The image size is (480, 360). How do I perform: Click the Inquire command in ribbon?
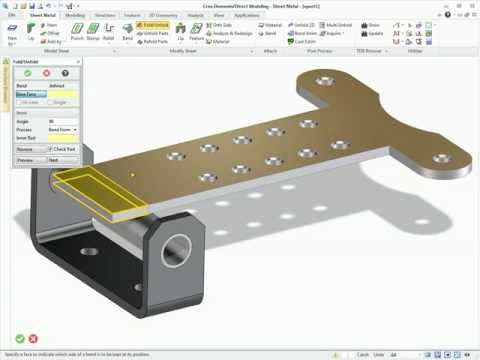pos(331,33)
